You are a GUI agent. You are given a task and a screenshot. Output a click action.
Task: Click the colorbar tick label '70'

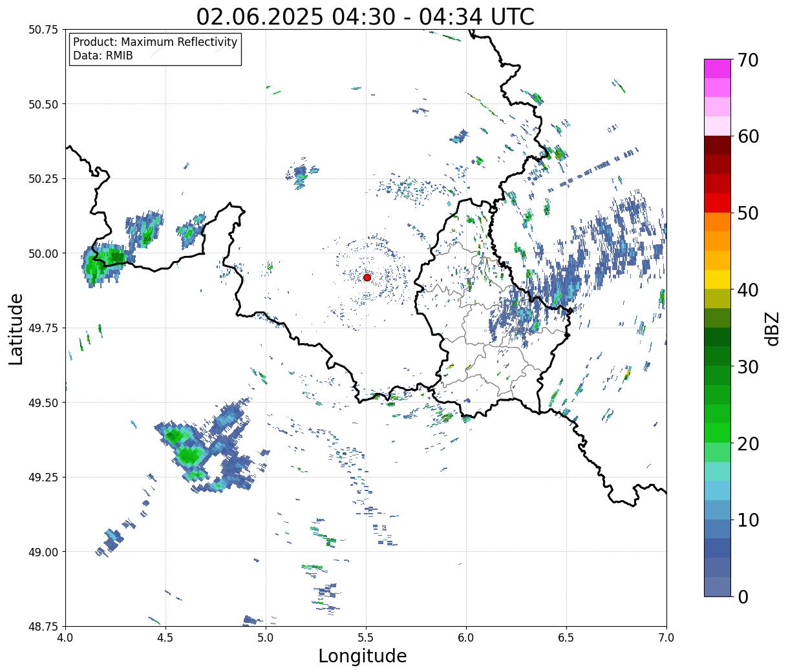click(747, 60)
